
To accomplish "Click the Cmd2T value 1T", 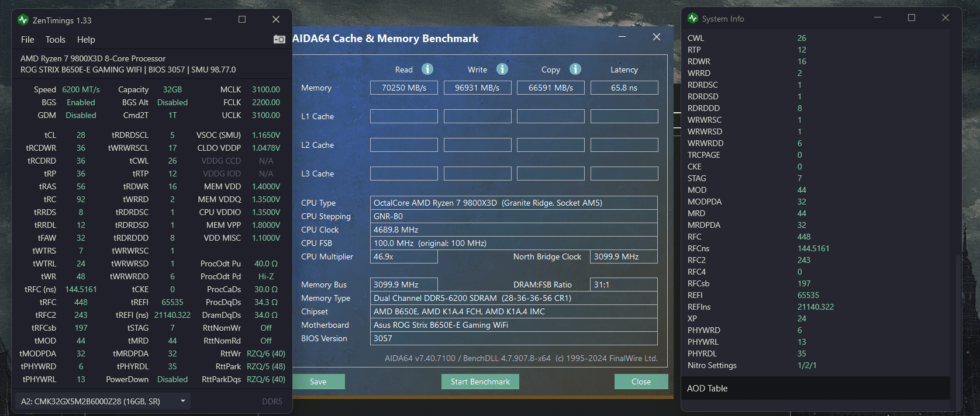I will tap(172, 115).
